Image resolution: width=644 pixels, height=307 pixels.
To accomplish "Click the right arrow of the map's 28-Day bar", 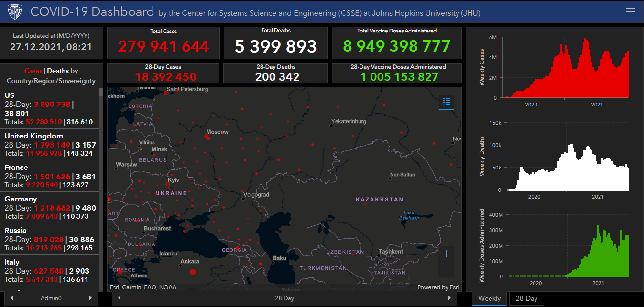I will (449, 298).
